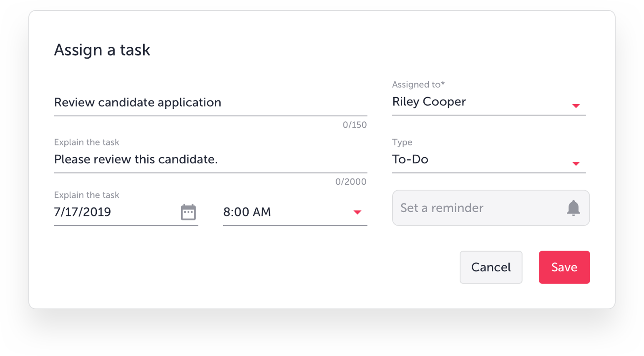The height and width of the screenshot is (356, 644).
Task: Click the "Review candidate application" title field
Action: click(x=138, y=103)
